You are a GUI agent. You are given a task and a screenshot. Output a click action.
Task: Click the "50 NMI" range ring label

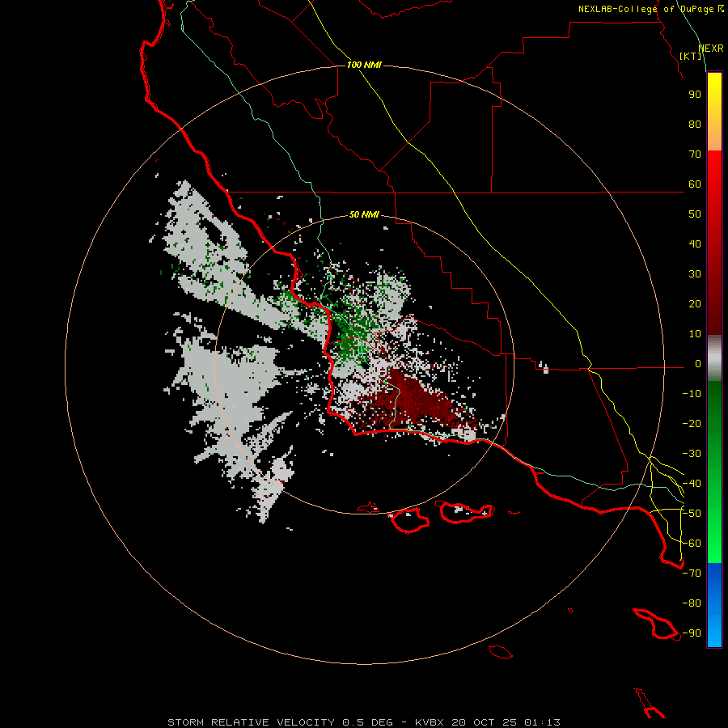pyautogui.click(x=364, y=214)
